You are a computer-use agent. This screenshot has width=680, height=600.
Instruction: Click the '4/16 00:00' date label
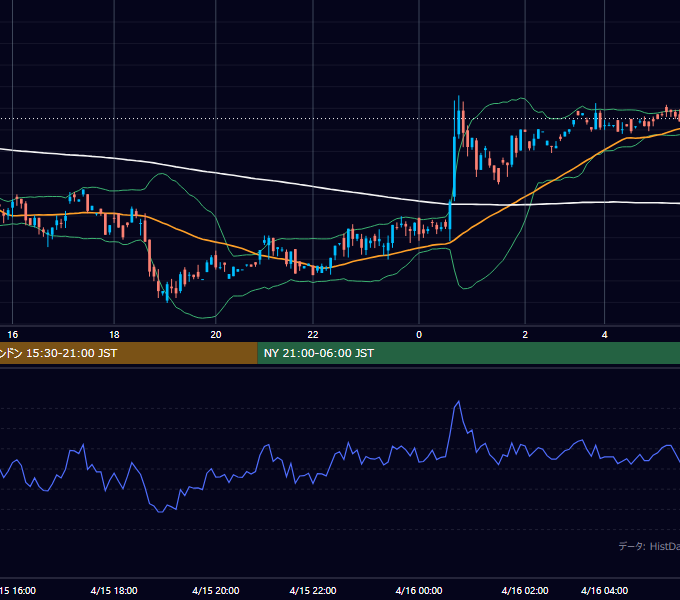point(419,590)
